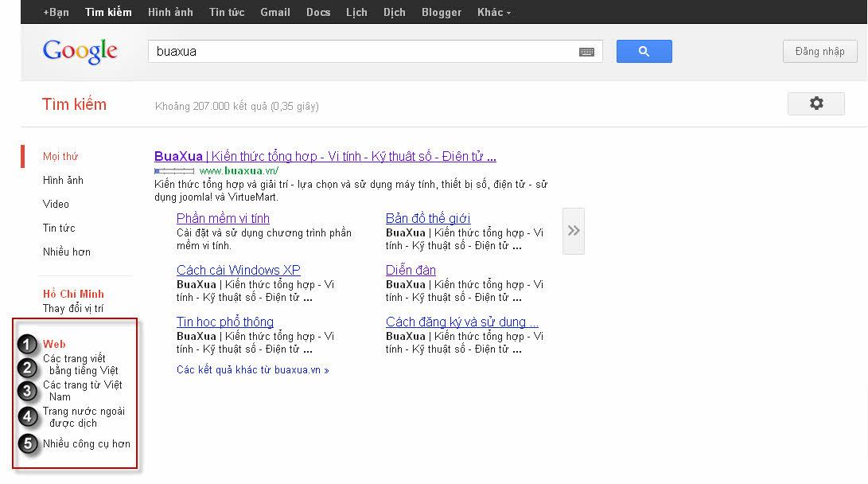Expand the result preview double-arrow
Image resolution: width=868 pixels, height=484 pixels.
(x=574, y=231)
